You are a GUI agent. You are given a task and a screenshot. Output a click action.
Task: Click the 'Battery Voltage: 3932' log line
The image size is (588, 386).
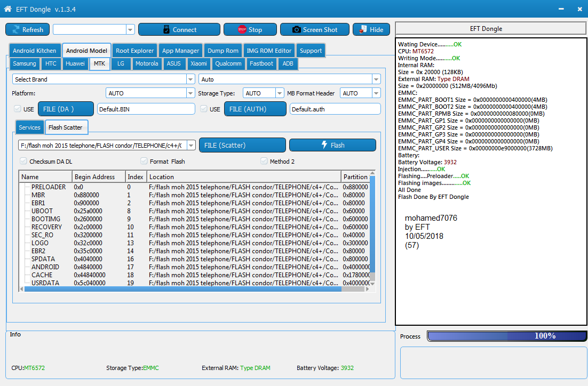(427, 162)
